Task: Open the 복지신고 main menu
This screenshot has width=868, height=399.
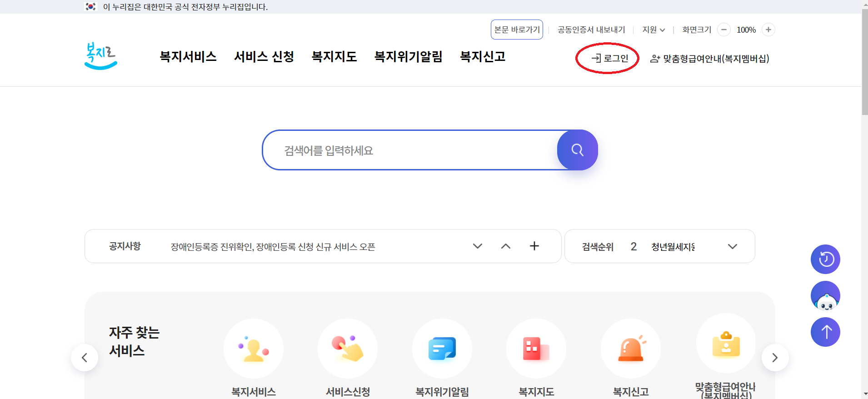Action: point(483,56)
